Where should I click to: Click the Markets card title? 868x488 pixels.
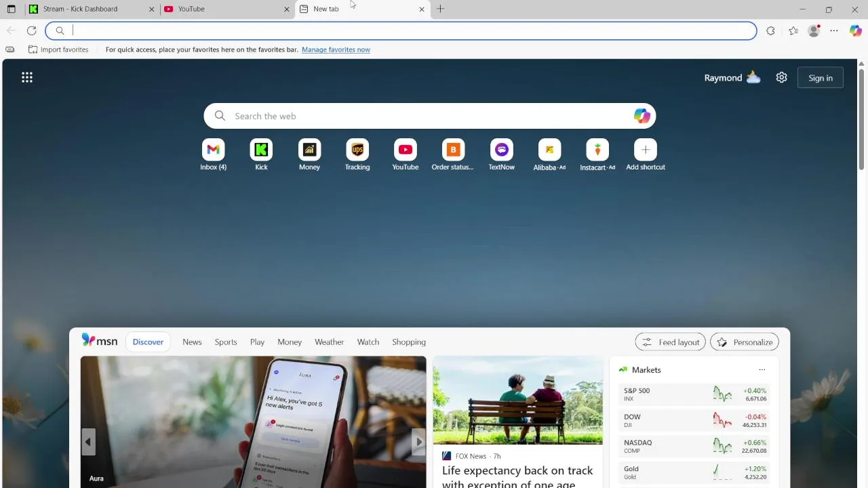646,370
